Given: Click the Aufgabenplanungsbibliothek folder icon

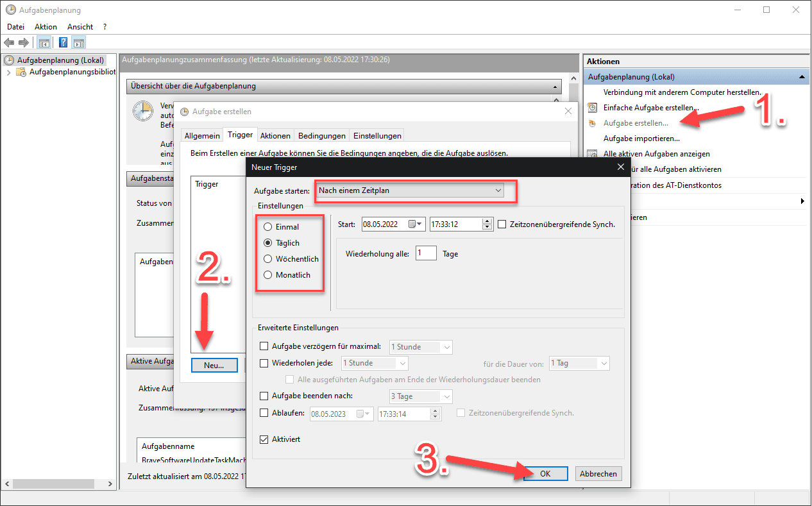Looking at the screenshot, I should [x=21, y=72].
